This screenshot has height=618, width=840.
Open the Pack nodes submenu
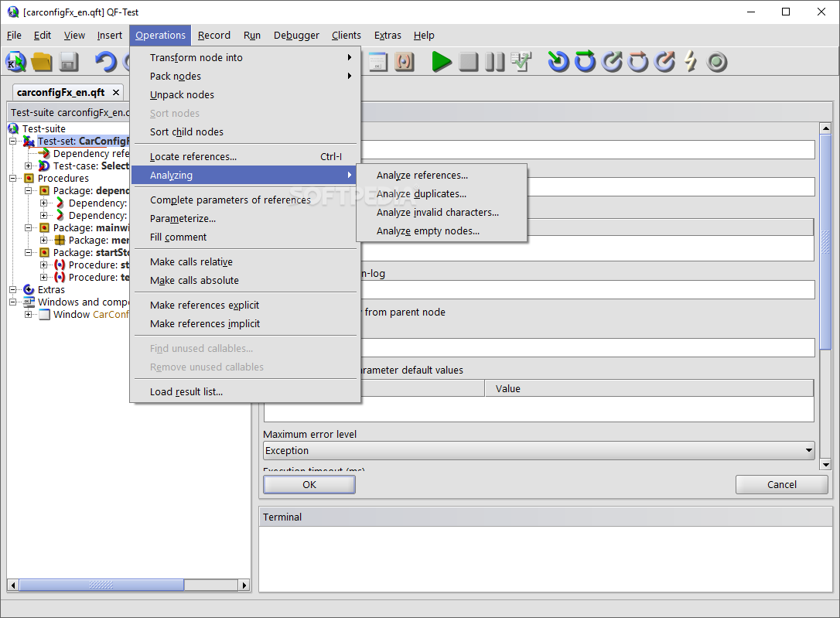click(245, 76)
